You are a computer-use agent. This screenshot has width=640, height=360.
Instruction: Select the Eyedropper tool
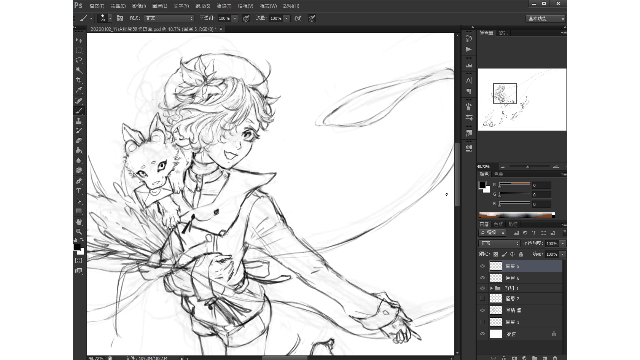tap(79, 90)
